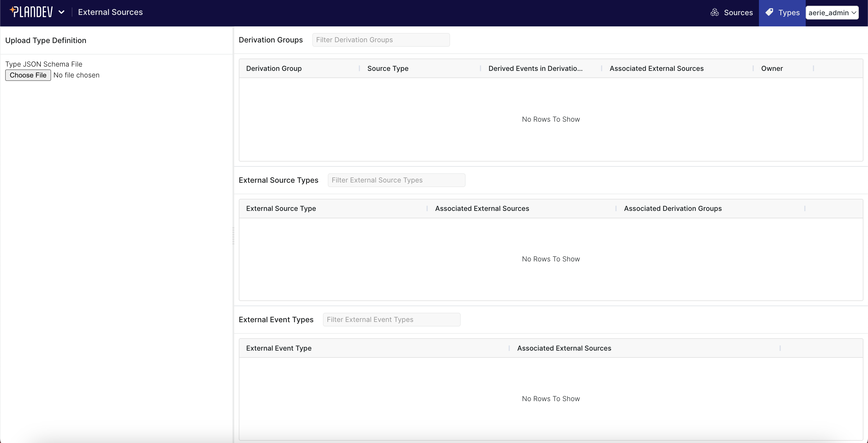The height and width of the screenshot is (443, 868).
Task: Select the Sources navigation icon
Action: tap(715, 12)
